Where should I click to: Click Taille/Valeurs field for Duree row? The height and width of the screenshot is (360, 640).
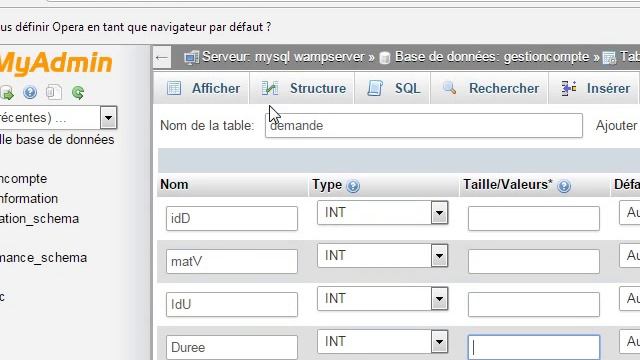[x=534, y=347]
